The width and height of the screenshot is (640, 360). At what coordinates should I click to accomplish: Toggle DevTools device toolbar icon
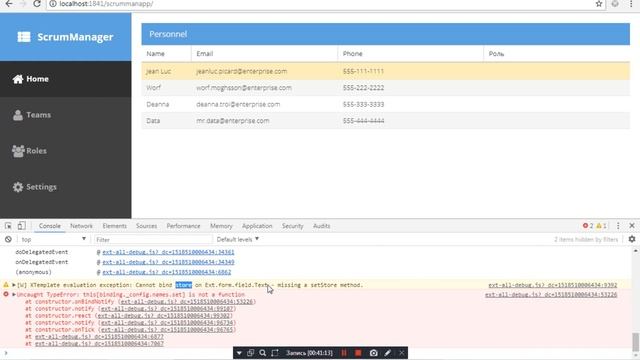21,226
